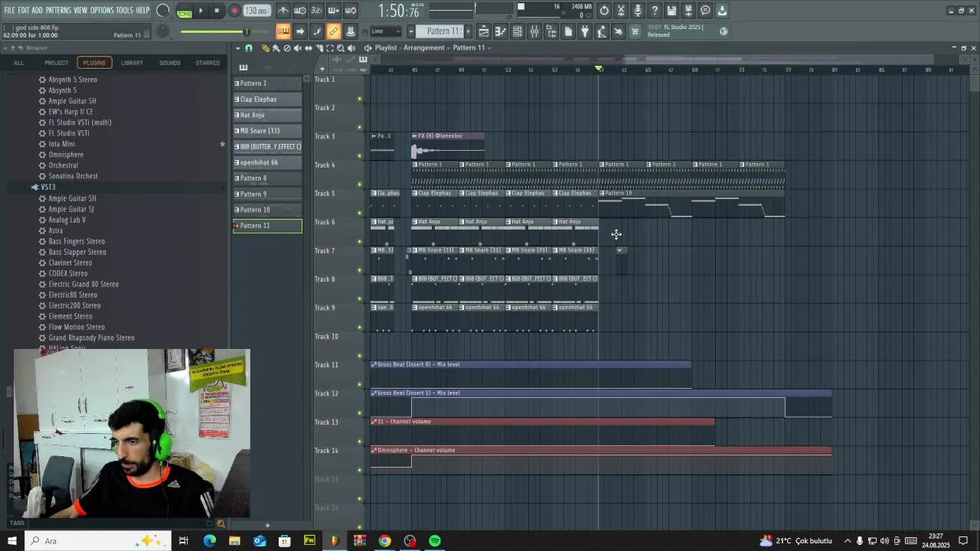This screenshot has height=551, width=980.
Task: Open Chrome from Windows taskbar
Action: [x=384, y=541]
